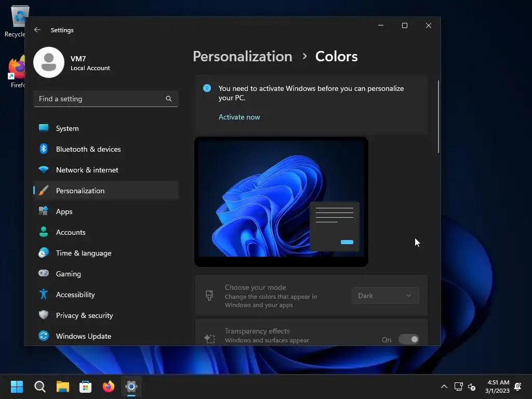Click the Apps icon in sidebar

pos(44,211)
